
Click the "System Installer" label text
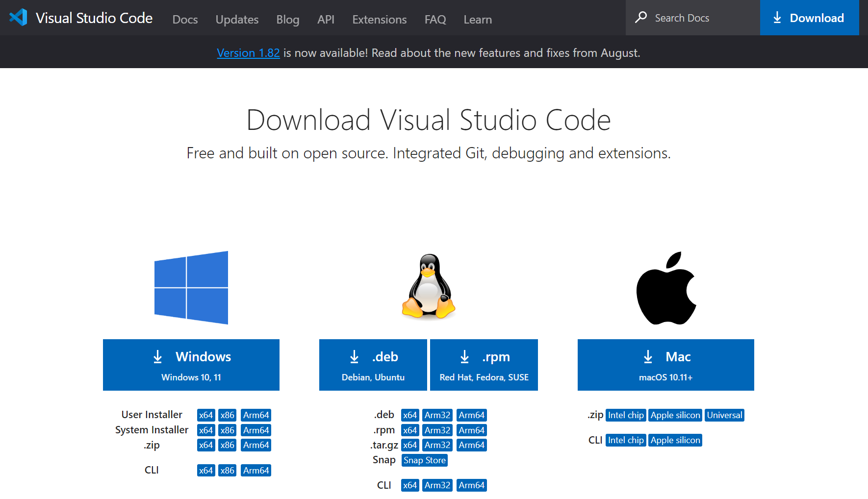[x=152, y=430]
